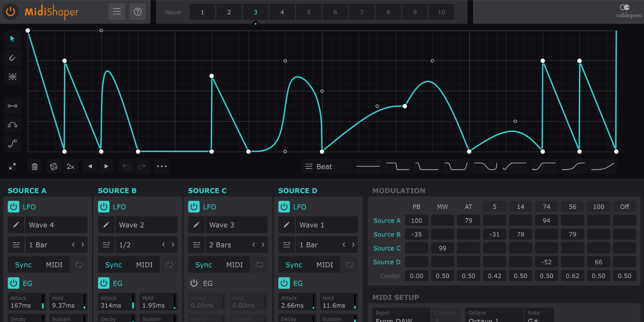Select the line segment drawing tool
644x322 pixels.
(x=12, y=106)
